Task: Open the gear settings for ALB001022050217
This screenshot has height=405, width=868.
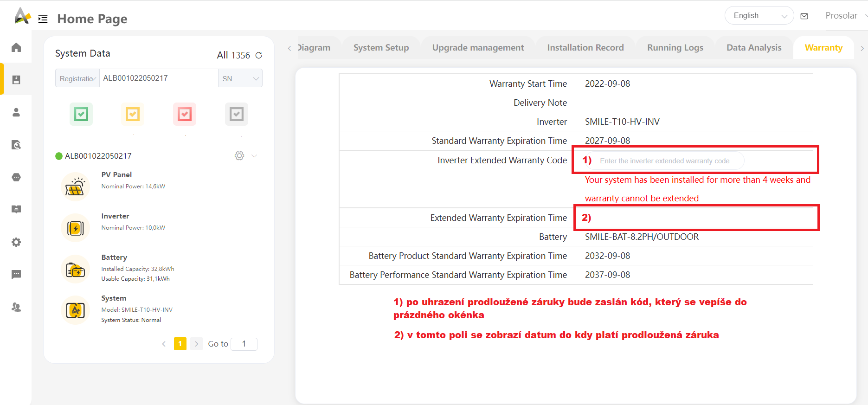Action: [239, 156]
